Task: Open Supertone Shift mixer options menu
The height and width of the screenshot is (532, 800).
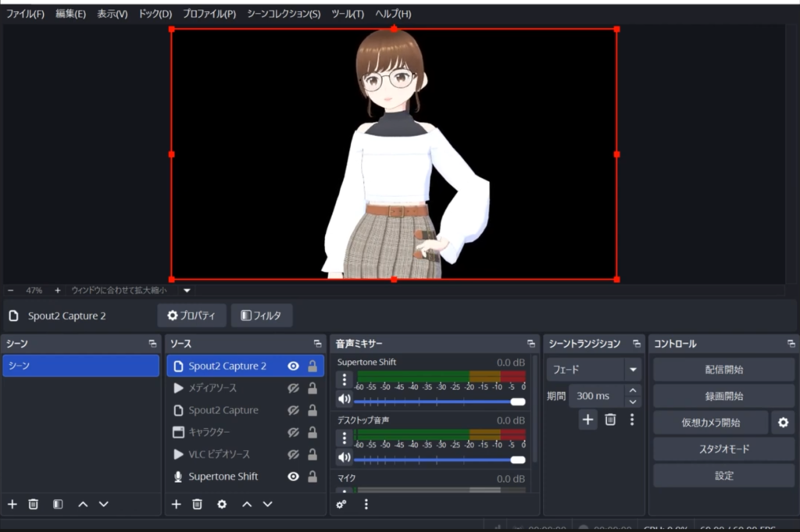Action: (344, 380)
